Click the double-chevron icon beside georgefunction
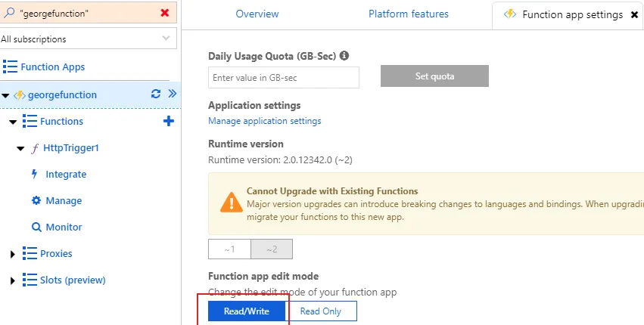Screen dimensions: 644x325 (x=172, y=94)
